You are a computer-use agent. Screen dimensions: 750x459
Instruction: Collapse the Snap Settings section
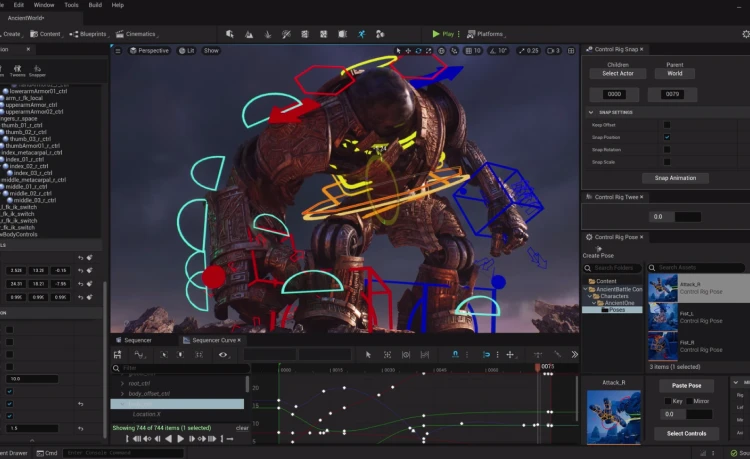(x=591, y=112)
